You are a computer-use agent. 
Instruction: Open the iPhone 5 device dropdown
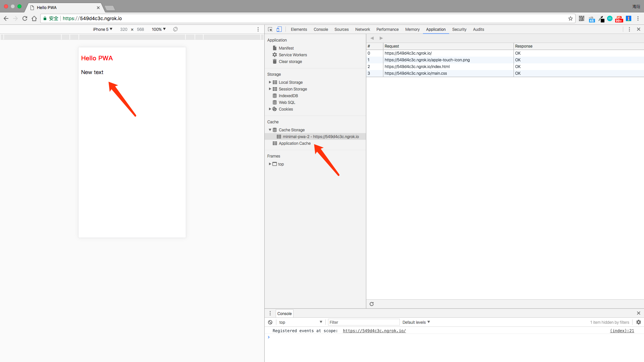pyautogui.click(x=103, y=29)
